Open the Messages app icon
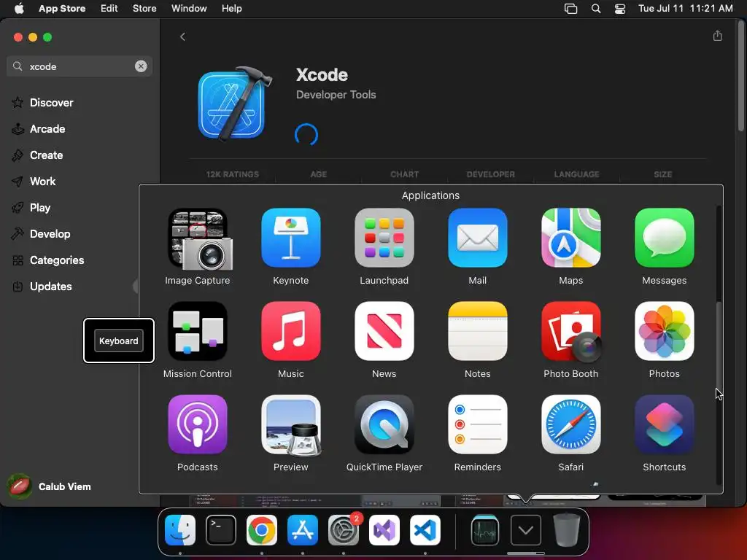The image size is (747, 560). pos(664,238)
